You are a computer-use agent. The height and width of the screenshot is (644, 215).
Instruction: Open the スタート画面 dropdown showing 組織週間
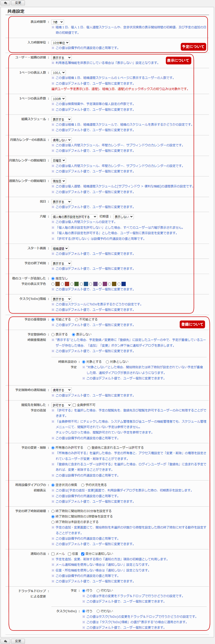pyautogui.click(x=60, y=248)
